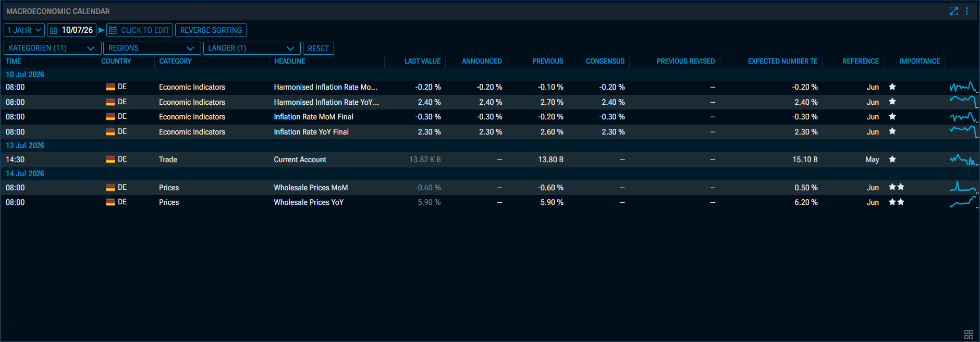The height and width of the screenshot is (342, 980).
Task: Open sparkline chart for Wholesale Prices YoY
Action: point(963,202)
